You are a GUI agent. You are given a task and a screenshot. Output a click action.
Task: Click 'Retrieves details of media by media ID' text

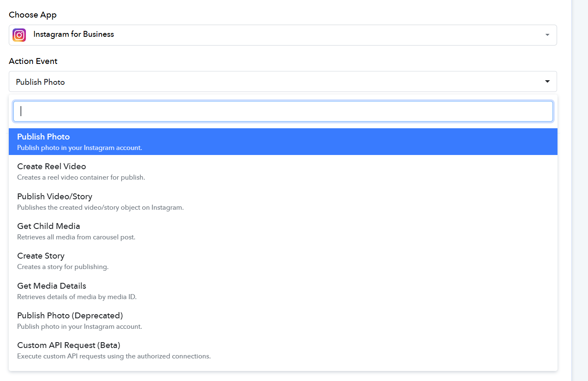click(x=77, y=297)
